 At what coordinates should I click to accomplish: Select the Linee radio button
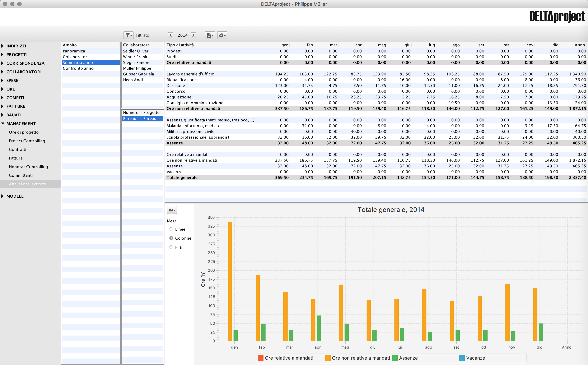(x=171, y=229)
